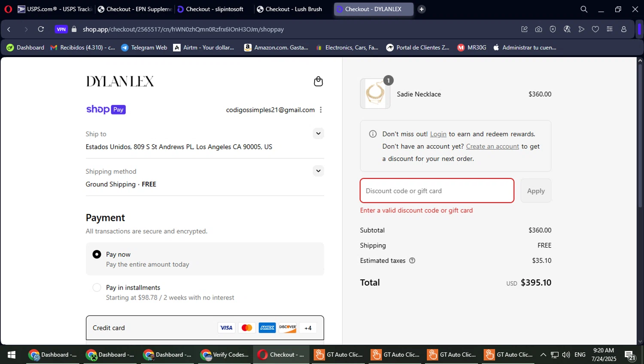Click the address bar URL
Screen dimensions: 644x364
coord(183,29)
